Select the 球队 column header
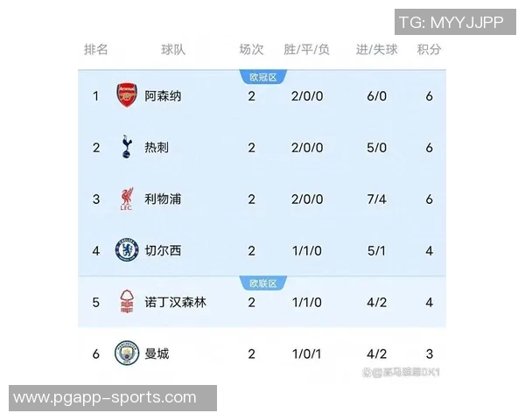This screenshot has height=420, width=525. [173, 49]
